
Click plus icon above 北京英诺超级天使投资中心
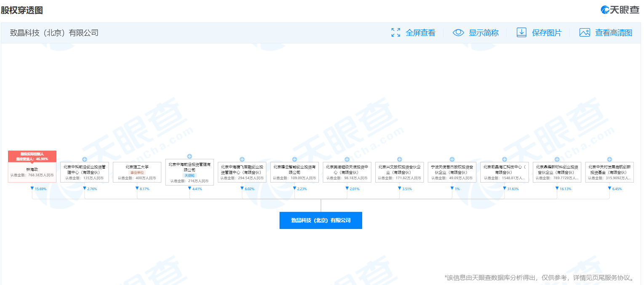[347, 159]
